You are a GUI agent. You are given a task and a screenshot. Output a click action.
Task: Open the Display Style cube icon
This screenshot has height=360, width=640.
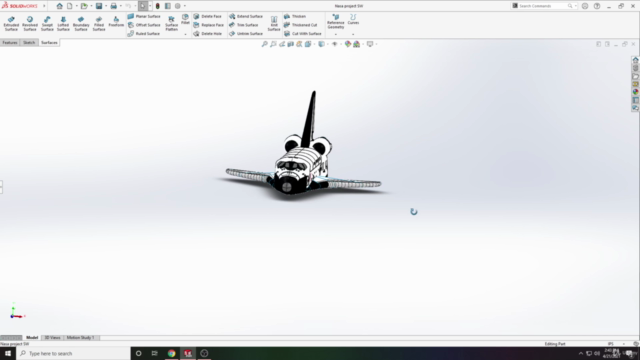[321, 44]
